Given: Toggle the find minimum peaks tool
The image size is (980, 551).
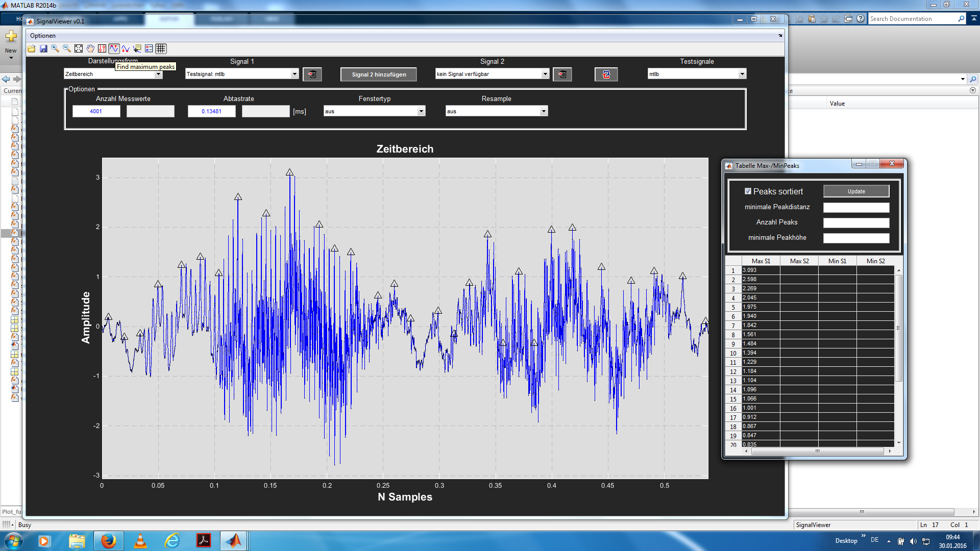Looking at the screenshot, I should tap(126, 48).
